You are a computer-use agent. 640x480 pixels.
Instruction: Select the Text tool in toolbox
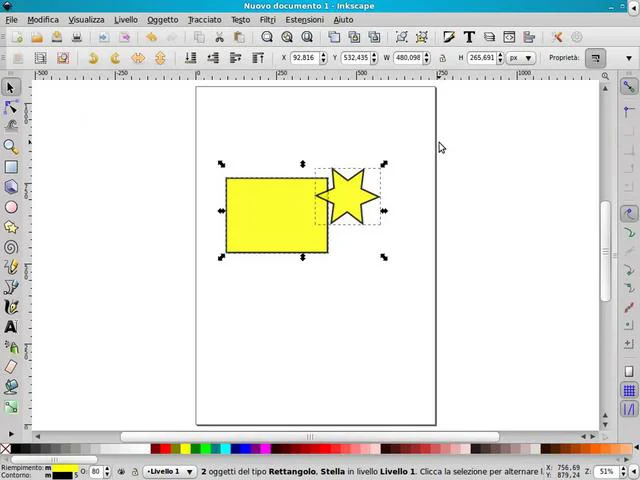tap(11, 327)
